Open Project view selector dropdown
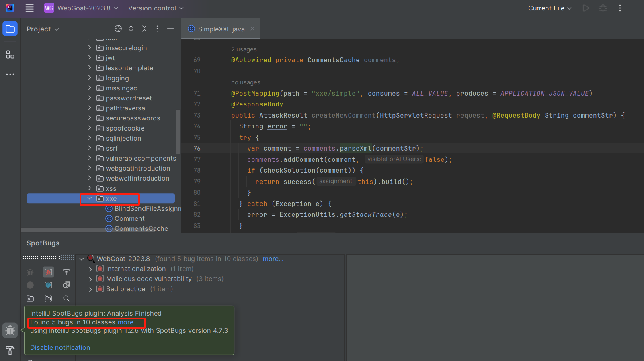Image resolution: width=644 pixels, height=361 pixels. pos(43,29)
